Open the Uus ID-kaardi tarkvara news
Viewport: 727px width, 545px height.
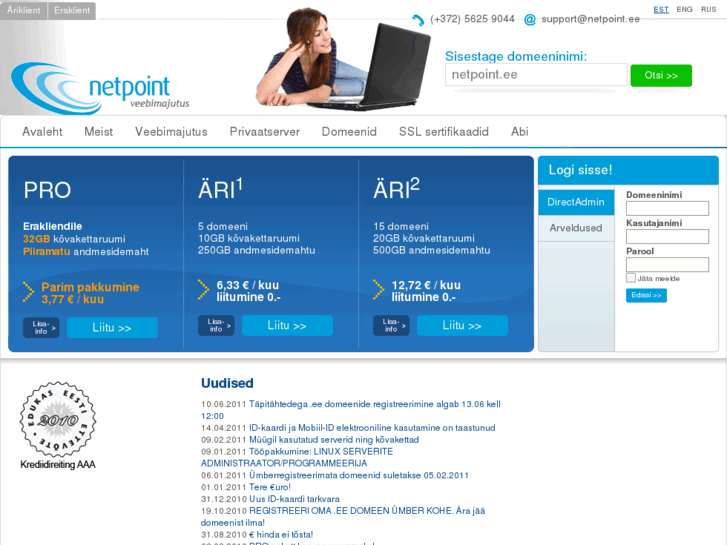click(294, 499)
